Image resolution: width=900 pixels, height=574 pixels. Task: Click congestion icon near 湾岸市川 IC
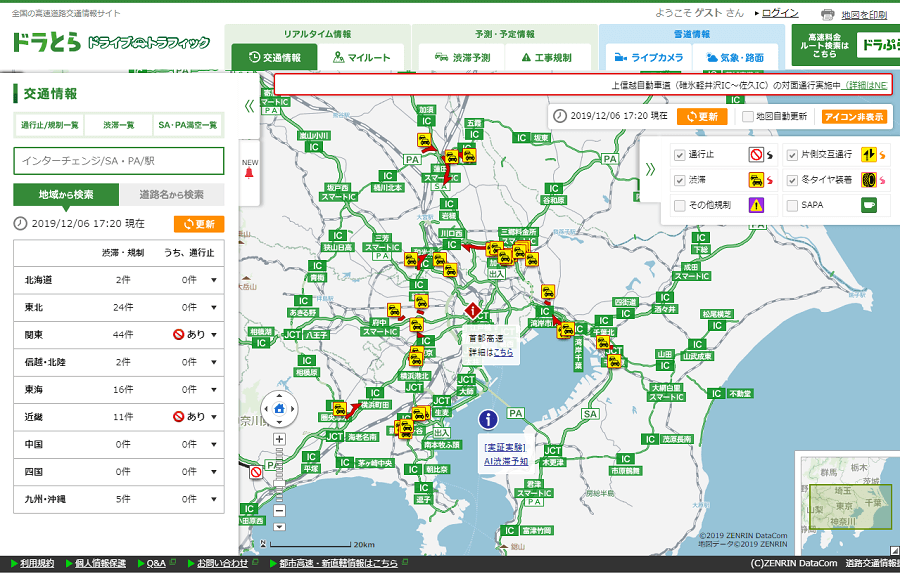click(548, 291)
